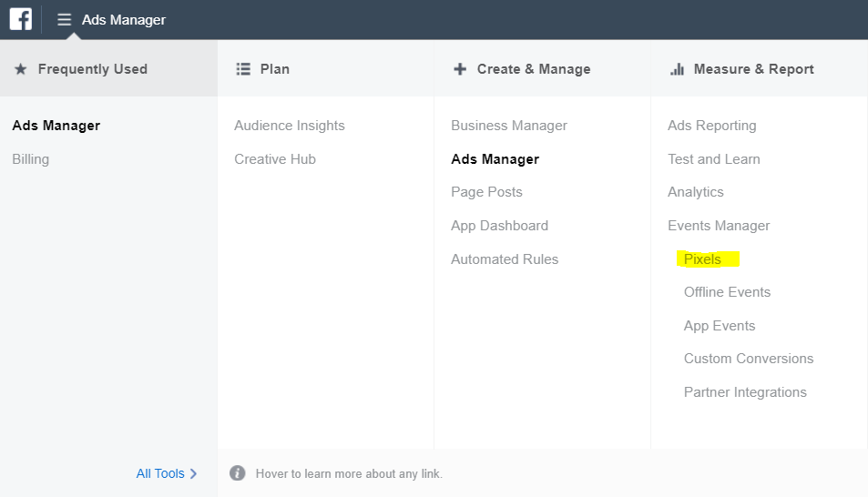
Task: Click the Ads Manager title in top bar
Action: [124, 20]
